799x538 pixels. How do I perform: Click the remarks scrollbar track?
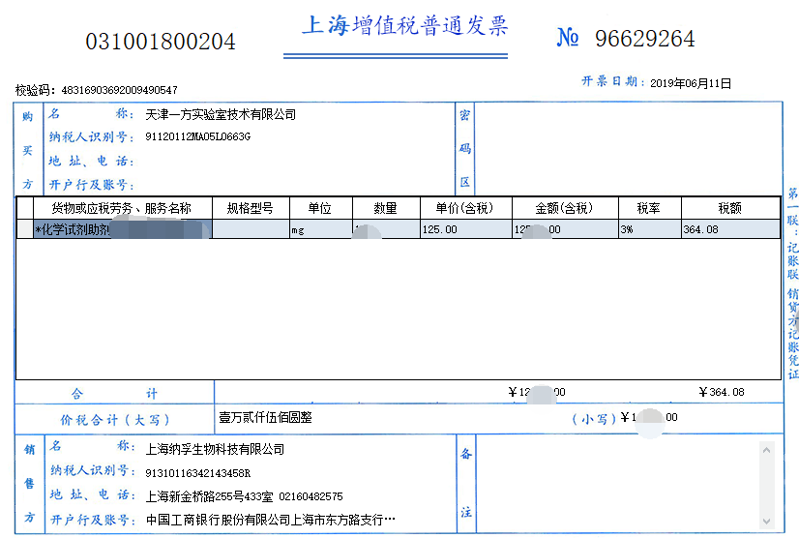pyautogui.click(x=766, y=485)
